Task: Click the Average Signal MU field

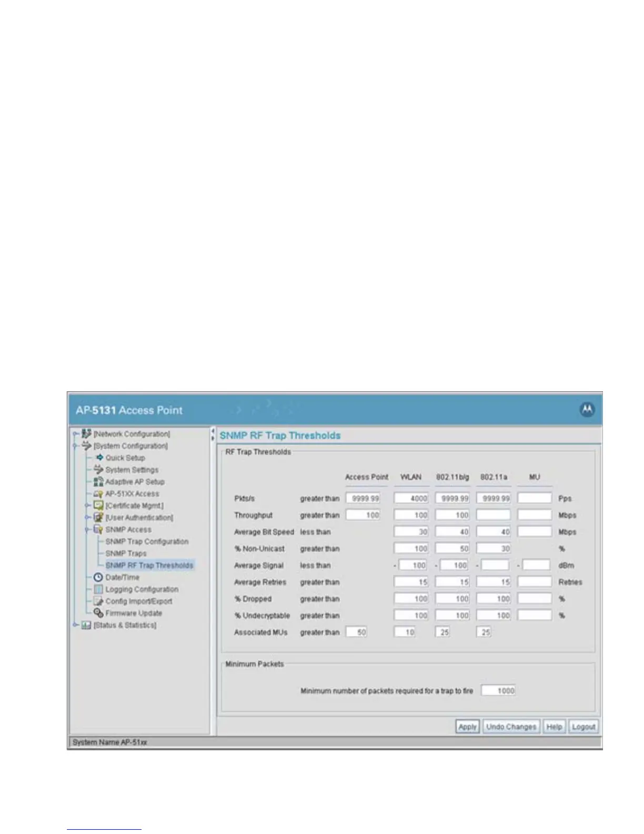Action: coord(537,565)
